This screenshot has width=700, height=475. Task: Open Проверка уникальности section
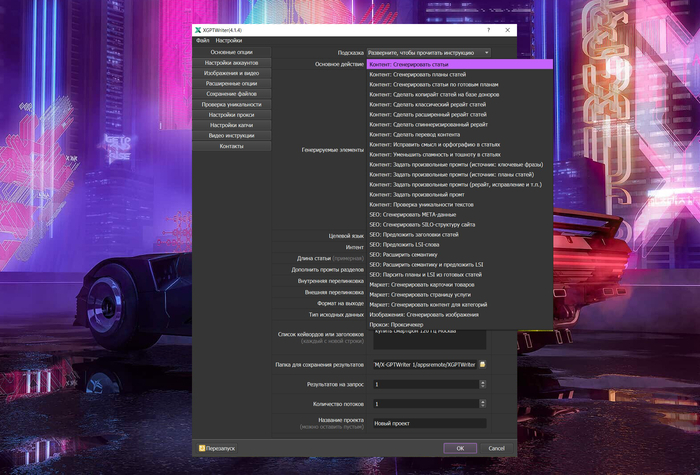pyautogui.click(x=231, y=104)
